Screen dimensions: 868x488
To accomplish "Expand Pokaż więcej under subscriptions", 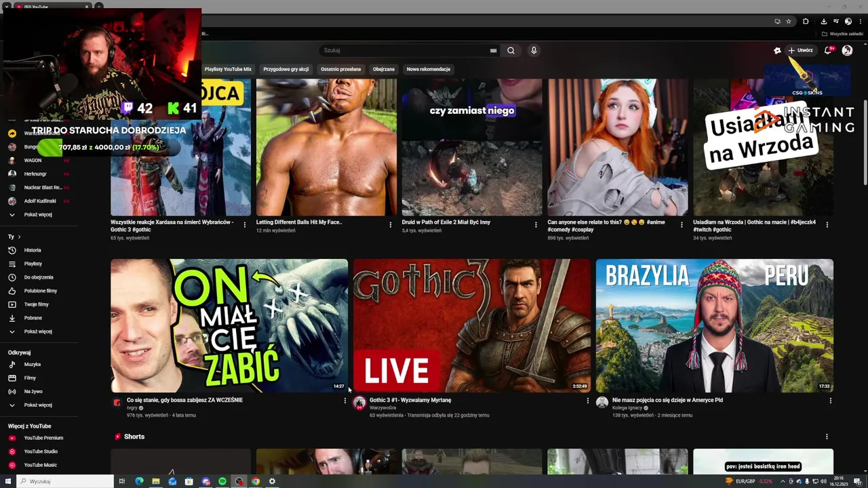I will tap(38, 215).
